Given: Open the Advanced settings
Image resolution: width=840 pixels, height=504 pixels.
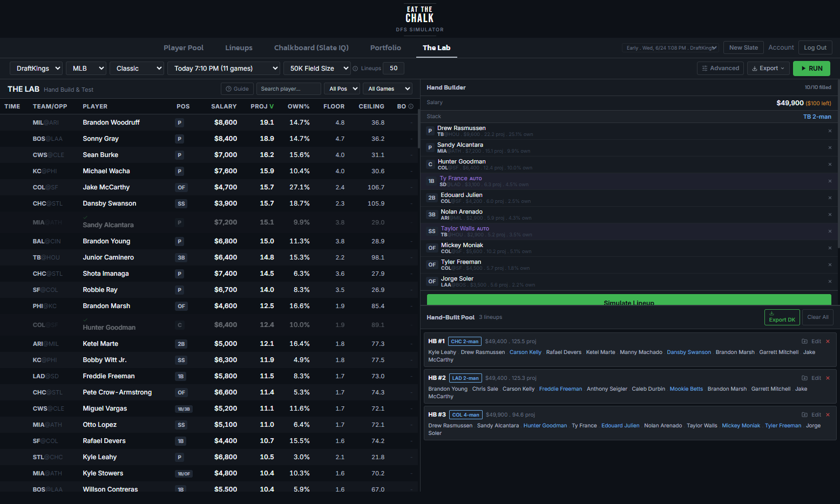Looking at the screenshot, I should [x=720, y=69].
